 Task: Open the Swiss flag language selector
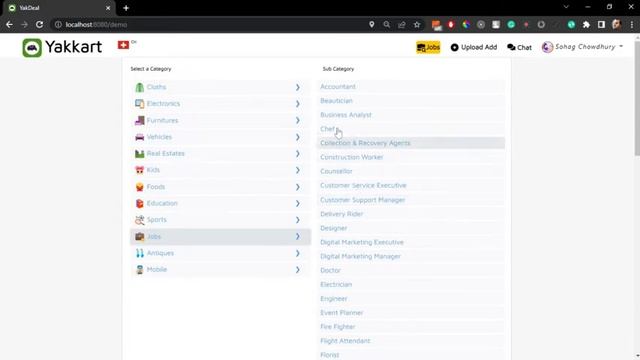tap(123, 45)
